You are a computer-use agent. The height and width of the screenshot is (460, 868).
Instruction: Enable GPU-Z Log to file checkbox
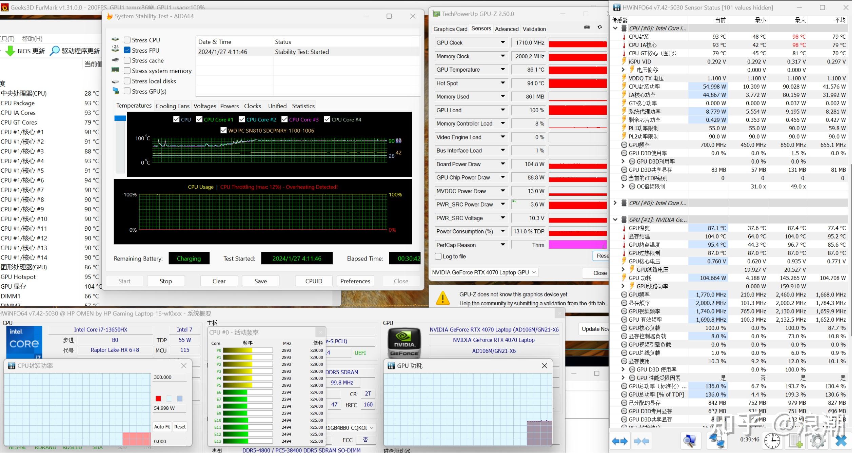click(x=438, y=256)
